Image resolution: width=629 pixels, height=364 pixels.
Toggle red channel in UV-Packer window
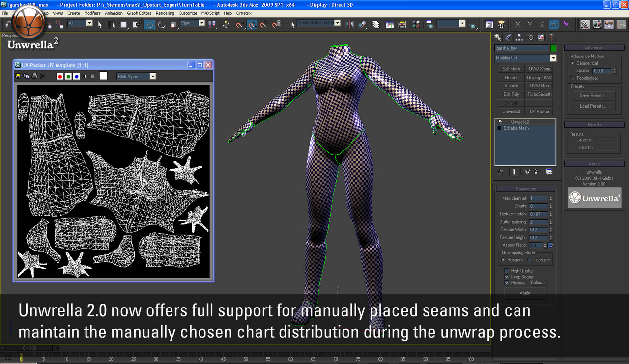[x=60, y=76]
